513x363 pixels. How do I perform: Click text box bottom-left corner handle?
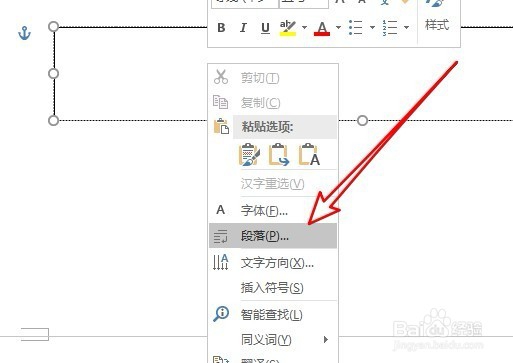pyautogui.click(x=53, y=120)
